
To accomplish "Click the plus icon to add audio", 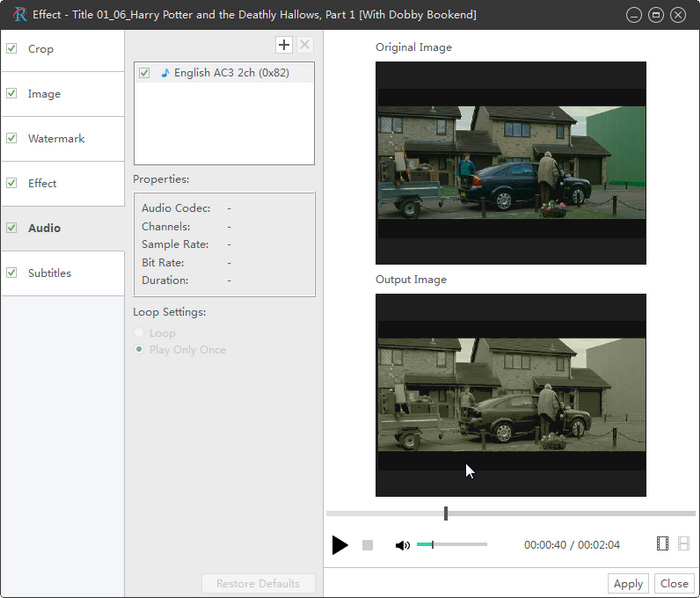I will click(x=284, y=45).
